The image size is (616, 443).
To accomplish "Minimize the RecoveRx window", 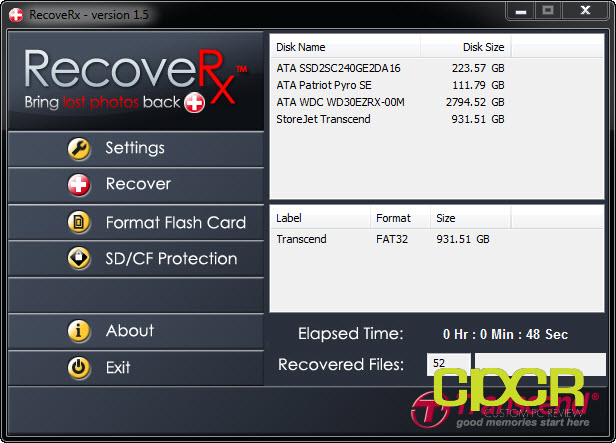I will coord(521,11).
